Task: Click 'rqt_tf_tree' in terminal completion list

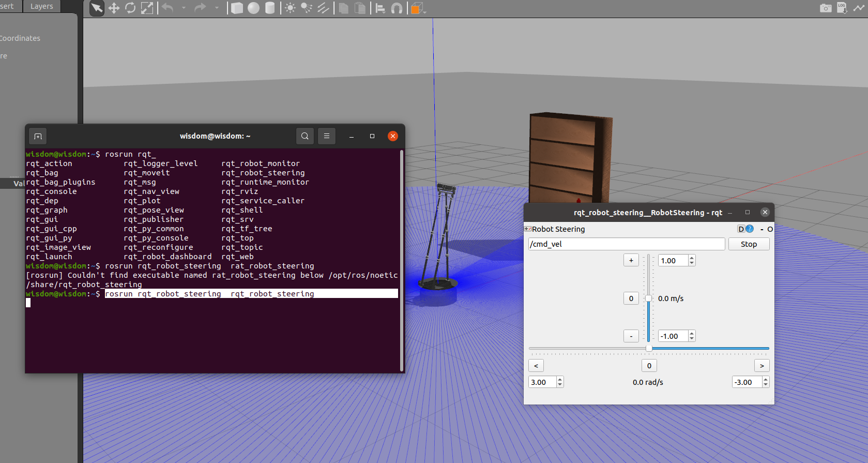Action: pos(247,229)
